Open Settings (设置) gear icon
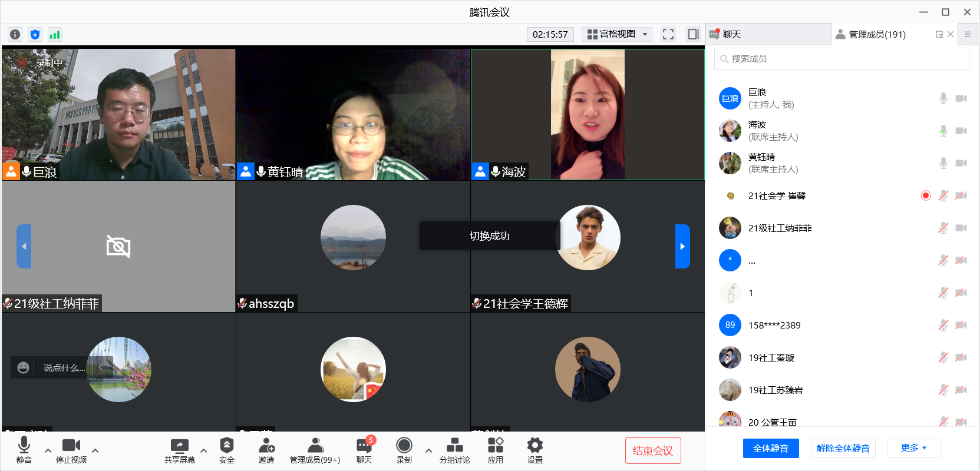Image resolution: width=980 pixels, height=471 pixels. coord(534,450)
